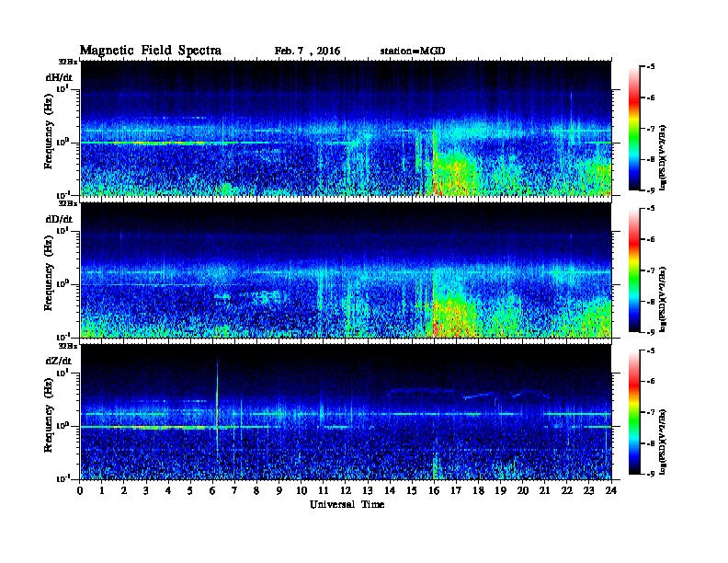Click the "station=MGD" label

(x=413, y=52)
